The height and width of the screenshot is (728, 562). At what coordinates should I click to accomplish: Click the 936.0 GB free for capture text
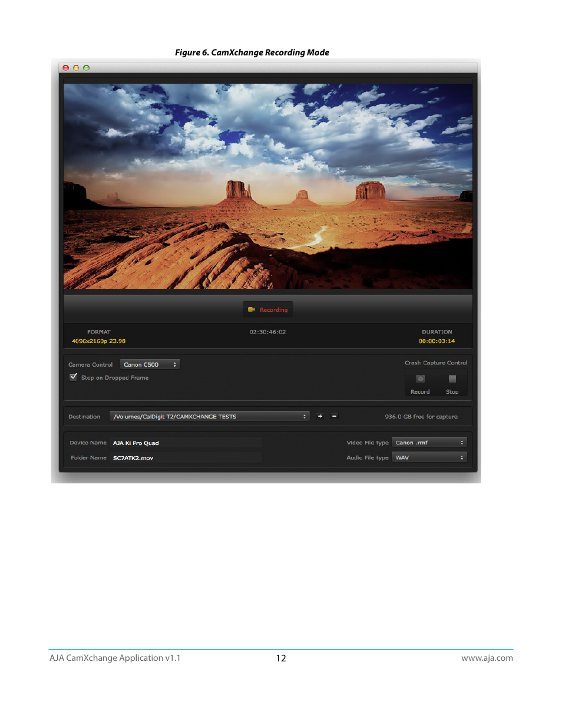point(421,417)
